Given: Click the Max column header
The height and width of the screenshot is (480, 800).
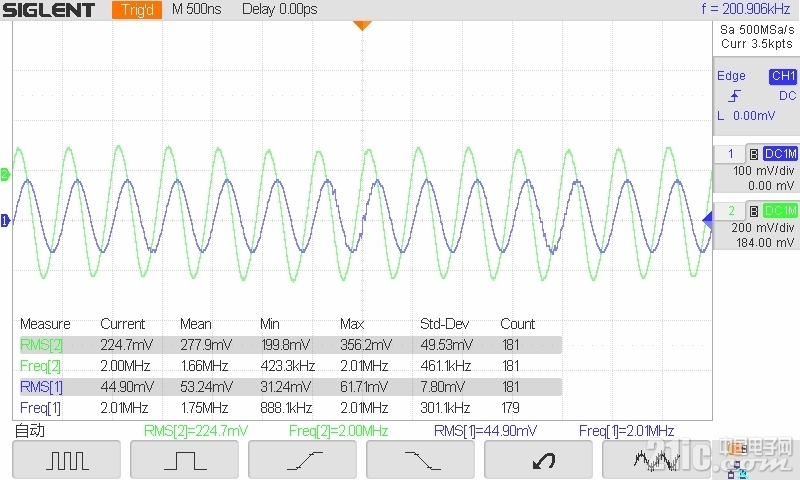Looking at the screenshot, I should pyautogui.click(x=352, y=324).
